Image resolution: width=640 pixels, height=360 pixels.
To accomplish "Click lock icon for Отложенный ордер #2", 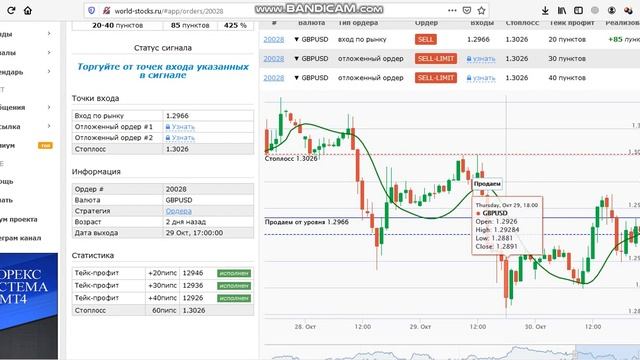I will [x=168, y=138].
